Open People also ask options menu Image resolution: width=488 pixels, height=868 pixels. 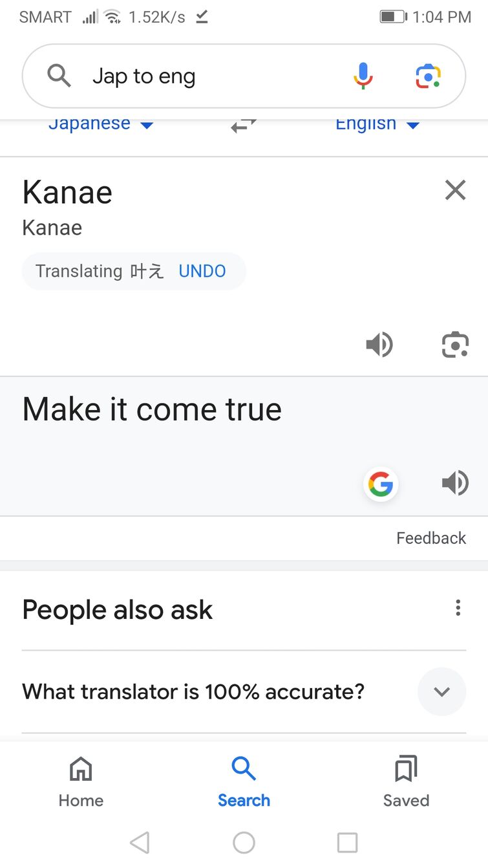click(458, 608)
